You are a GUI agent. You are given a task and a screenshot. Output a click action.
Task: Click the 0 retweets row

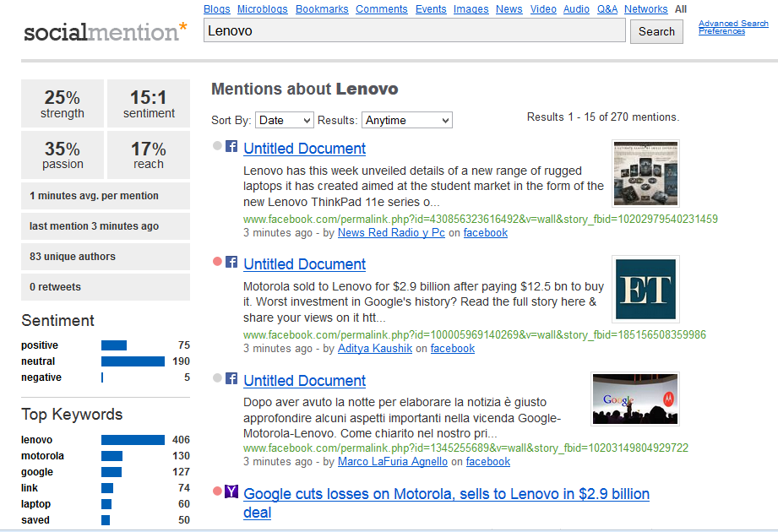pyautogui.click(x=106, y=286)
